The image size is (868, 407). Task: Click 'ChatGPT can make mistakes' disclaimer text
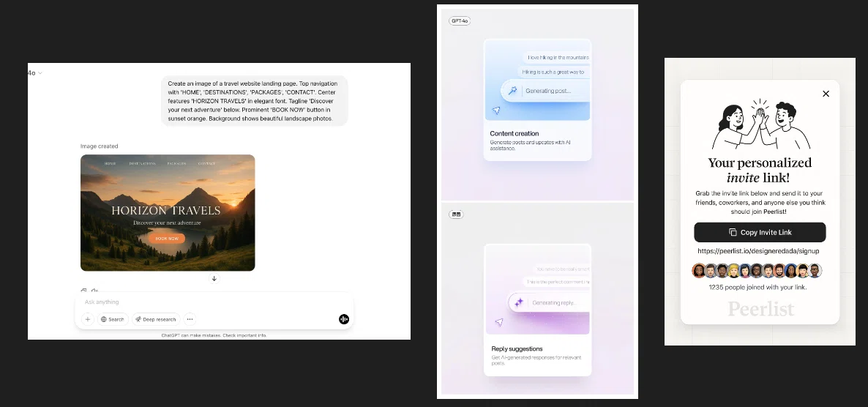click(214, 335)
